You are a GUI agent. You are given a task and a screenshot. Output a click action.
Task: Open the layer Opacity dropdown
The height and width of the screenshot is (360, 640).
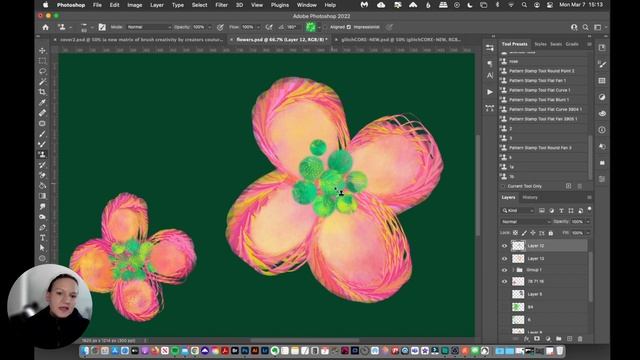(588, 222)
